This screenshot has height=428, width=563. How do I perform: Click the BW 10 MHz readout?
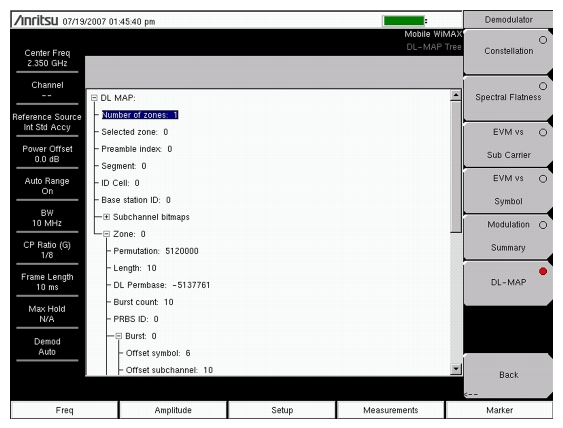47,218
